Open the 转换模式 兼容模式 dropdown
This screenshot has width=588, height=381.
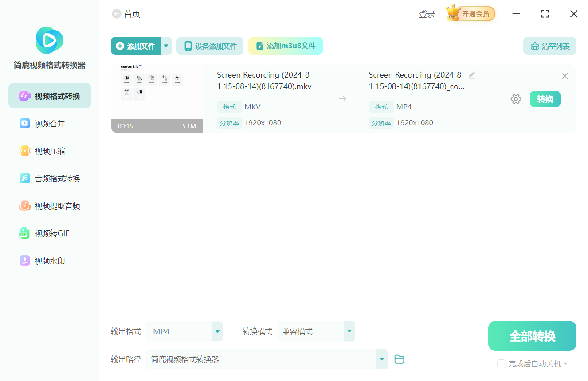[316, 331]
